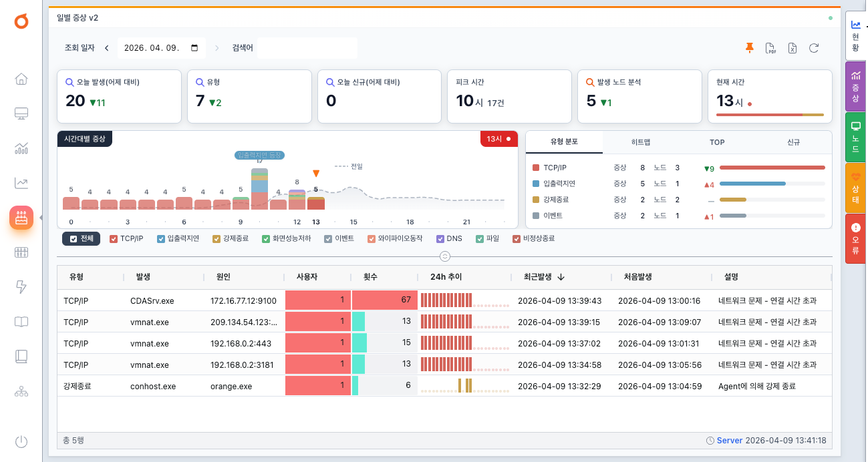Open the open-book sidebar icon
This screenshot has height=462, width=868.
(x=21, y=322)
